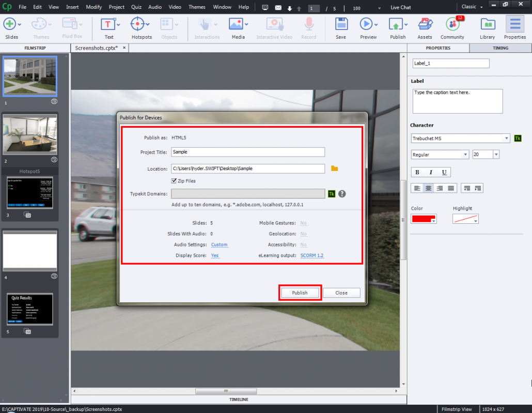Open the Classic workspace dropdown

(x=471, y=7)
